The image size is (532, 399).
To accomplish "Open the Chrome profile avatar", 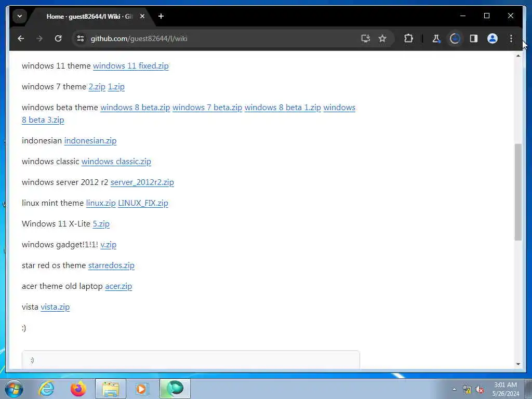I will coord(493,38).
